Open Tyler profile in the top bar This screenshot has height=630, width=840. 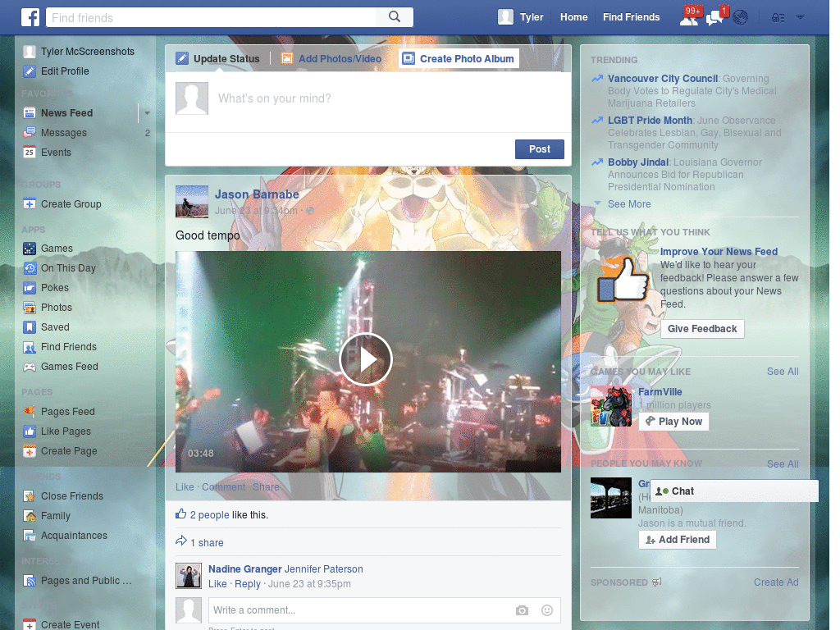click(521, 17)
